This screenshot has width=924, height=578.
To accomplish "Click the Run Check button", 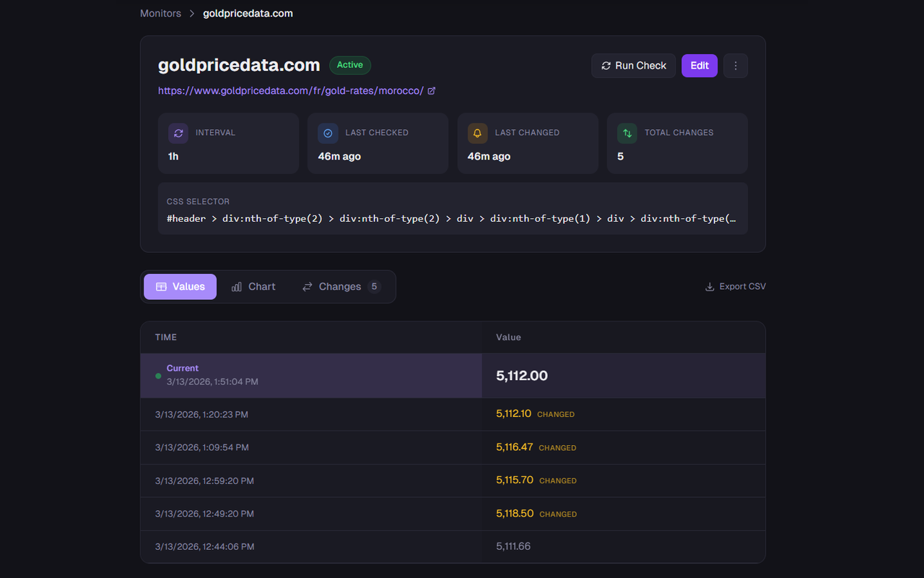I will click(634, 66).
